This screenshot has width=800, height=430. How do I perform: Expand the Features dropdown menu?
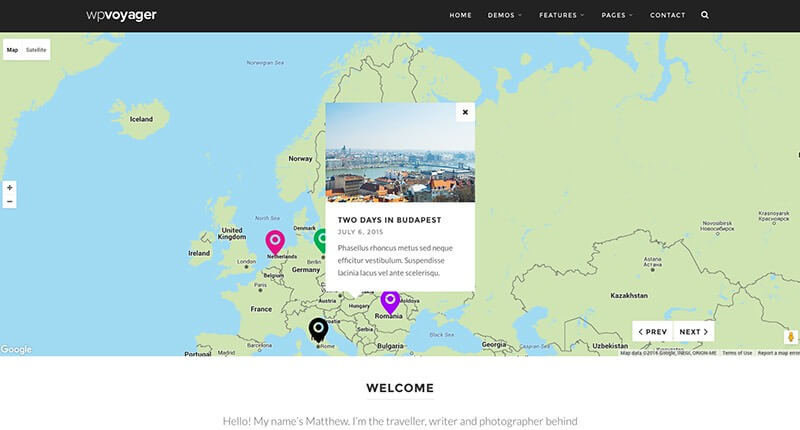[x=561, y=15]
